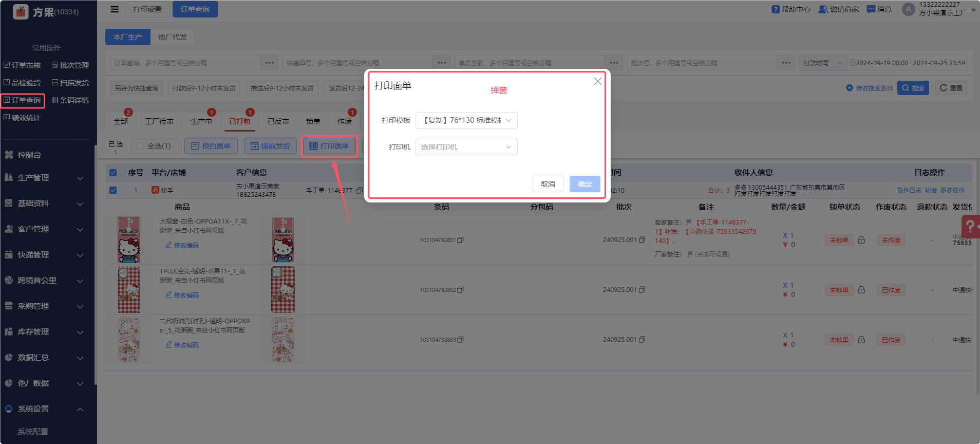Expand the 客户管理 menu
The image size is (980, 444).
[x=44, y=229]
